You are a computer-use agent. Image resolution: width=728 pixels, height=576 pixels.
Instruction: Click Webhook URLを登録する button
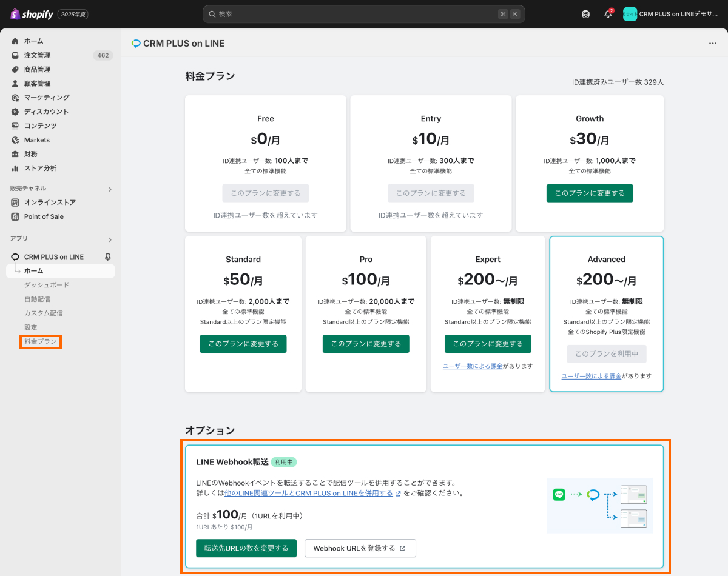360,548
